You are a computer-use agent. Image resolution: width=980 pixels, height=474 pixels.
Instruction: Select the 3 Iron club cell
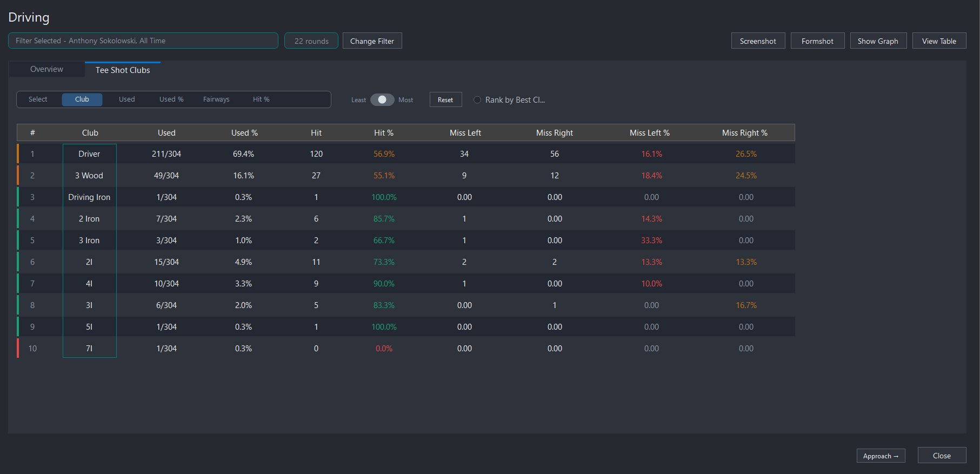click(x=89, y=241)
